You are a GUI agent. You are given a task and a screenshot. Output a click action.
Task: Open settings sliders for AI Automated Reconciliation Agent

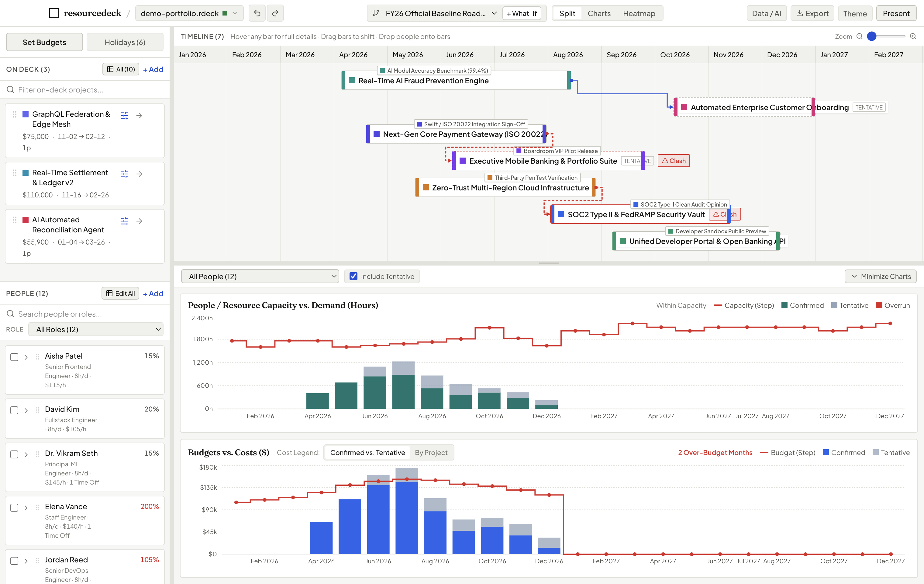(125, 221)
